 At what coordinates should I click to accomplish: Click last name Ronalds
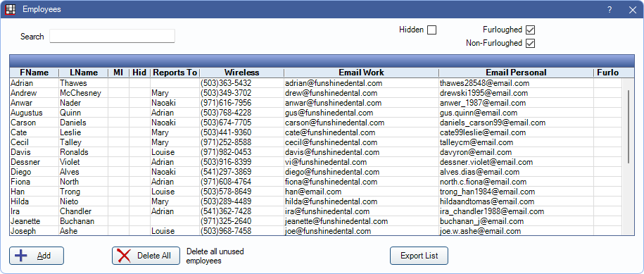(x=75, y=152)
